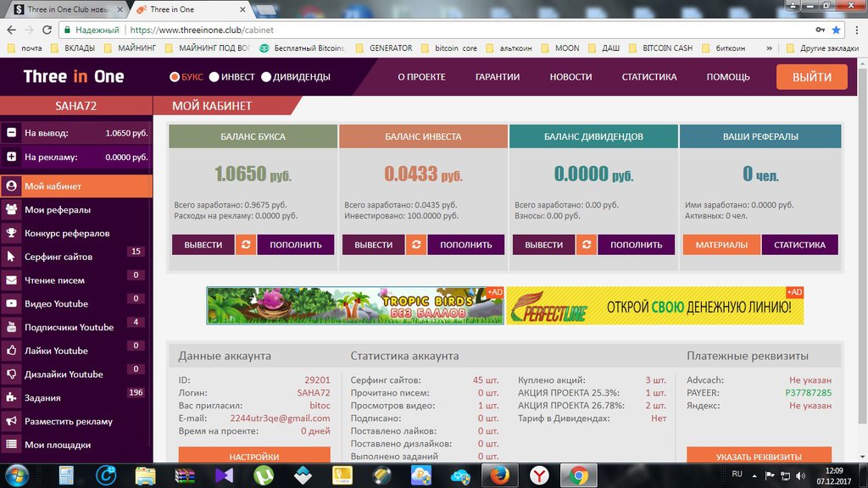This screenshot has width=868, height=488.
Task: Select the БУКС radio button
Action: coord(175,77)
